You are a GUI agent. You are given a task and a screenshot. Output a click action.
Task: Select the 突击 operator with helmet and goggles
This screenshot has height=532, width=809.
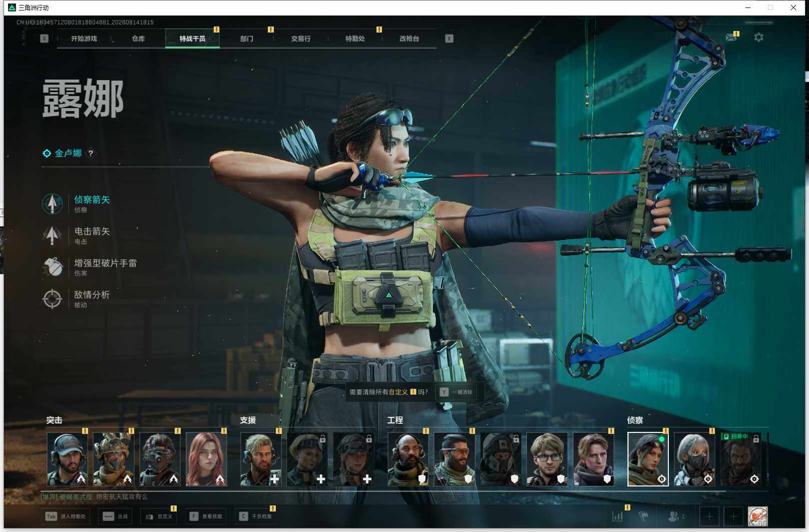114,459
